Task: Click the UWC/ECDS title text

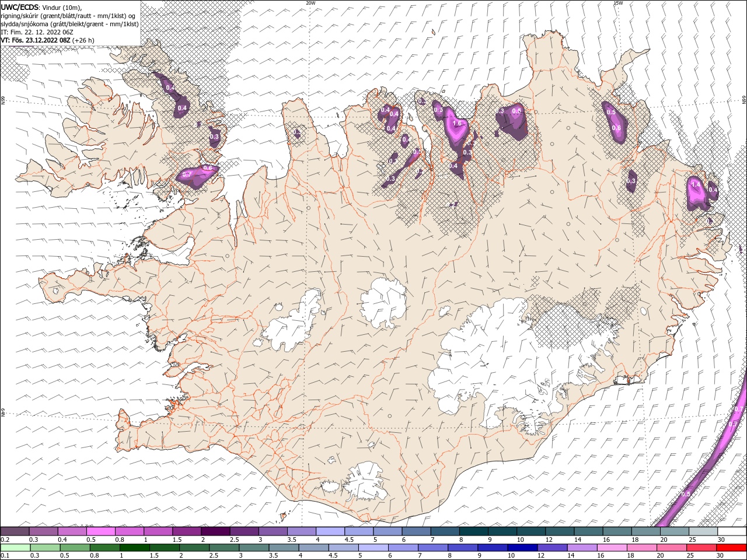Action: 19,7
